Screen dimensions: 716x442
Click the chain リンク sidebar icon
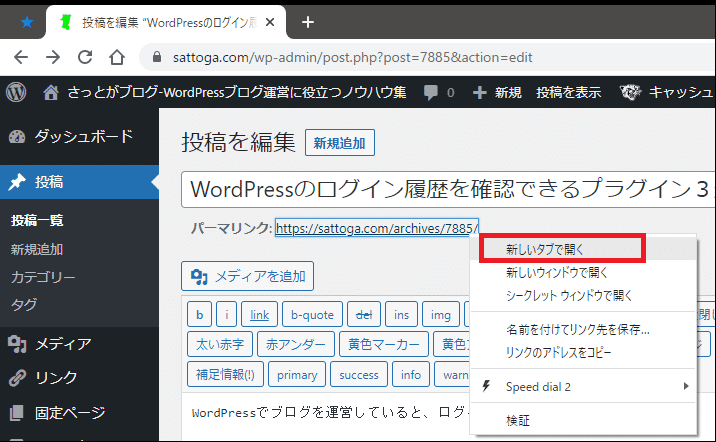(x=17, y=378)
